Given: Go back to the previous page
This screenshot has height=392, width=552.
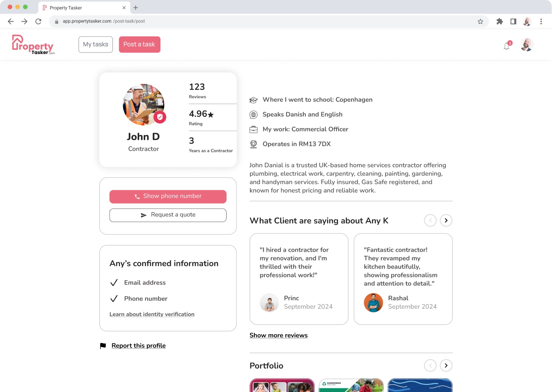Looking at the screenshot, I should click(11, 22).
